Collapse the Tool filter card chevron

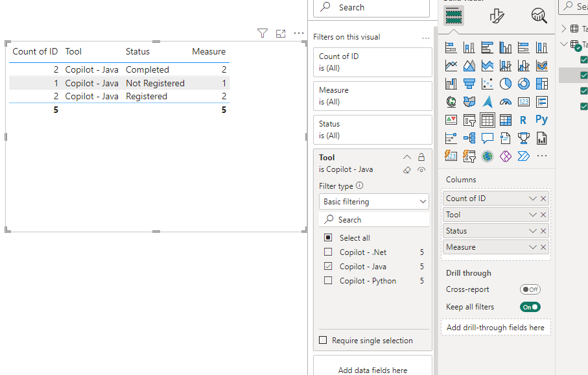point(407,157)
